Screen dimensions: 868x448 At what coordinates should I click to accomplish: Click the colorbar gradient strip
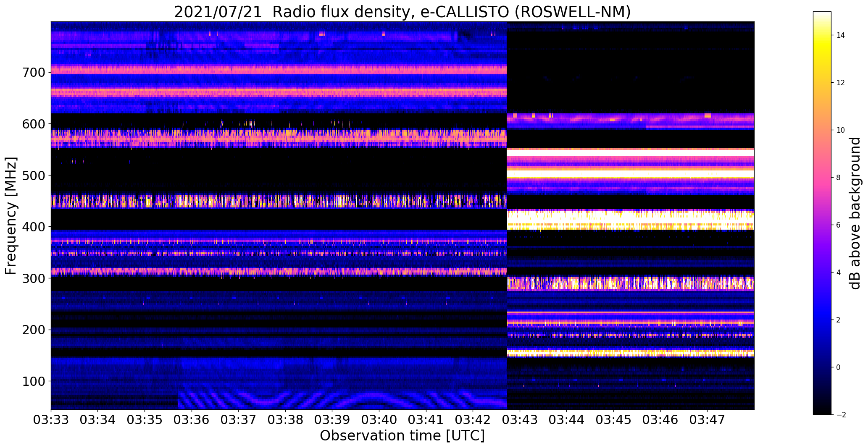(822, 213)
